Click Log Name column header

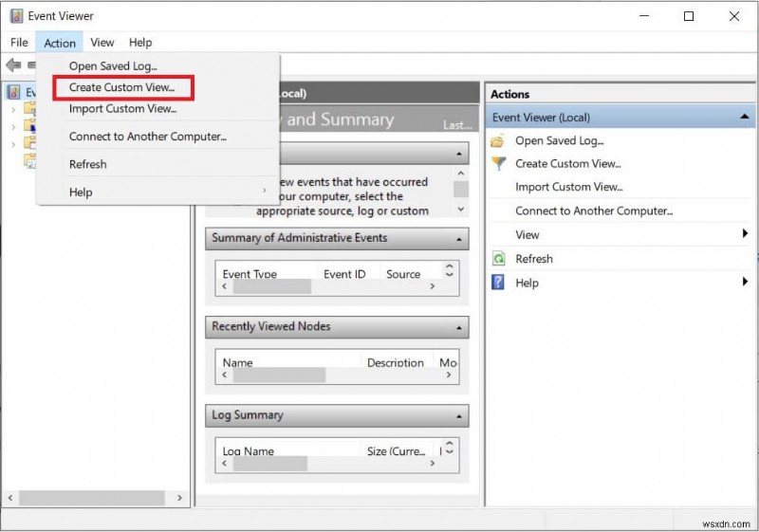(249, 451)
